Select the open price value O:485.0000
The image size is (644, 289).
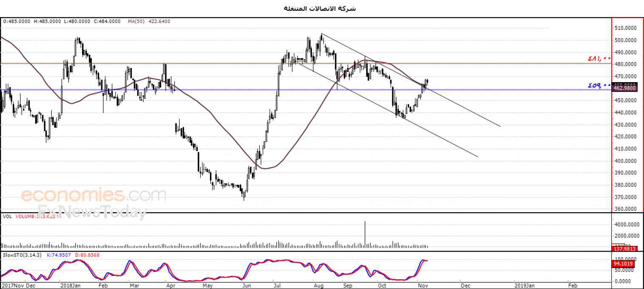(17, 21)
